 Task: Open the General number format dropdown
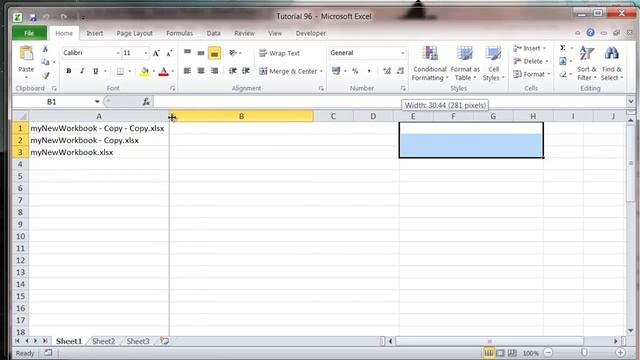point(402,53)
